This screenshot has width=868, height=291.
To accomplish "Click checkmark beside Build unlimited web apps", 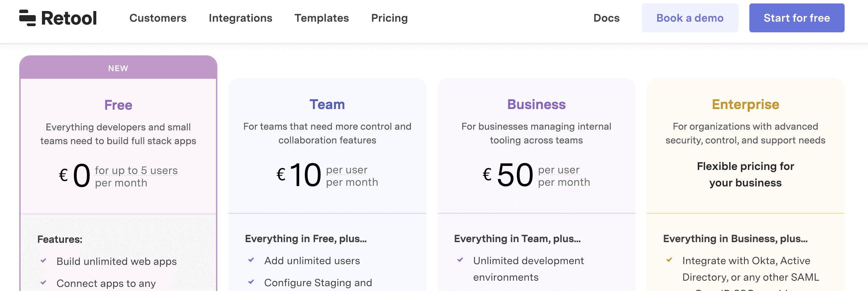I will pyautogui.click(x=43, y=261).
